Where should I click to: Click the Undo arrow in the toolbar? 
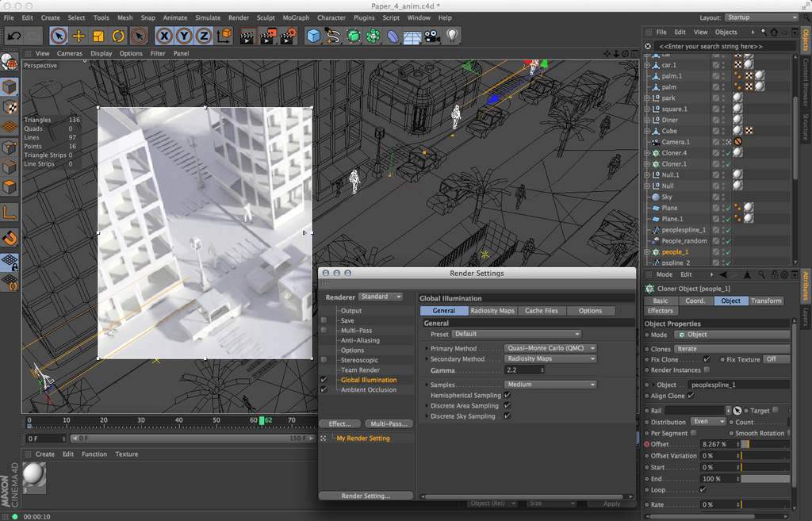13,36
